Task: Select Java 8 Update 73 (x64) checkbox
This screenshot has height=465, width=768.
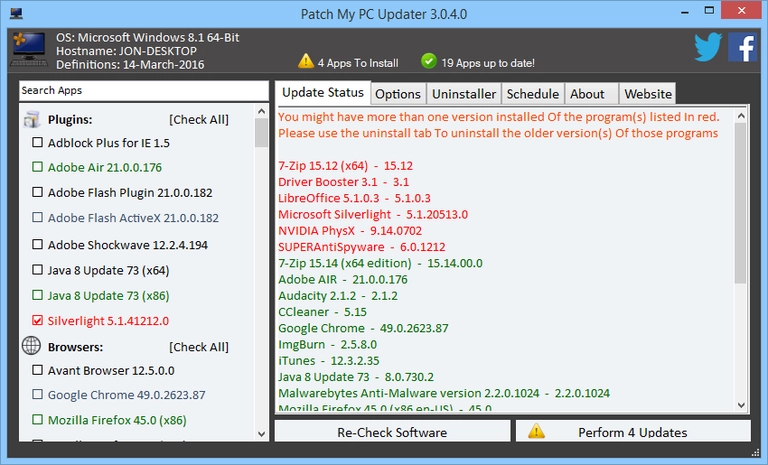Action: pos(37,269)
